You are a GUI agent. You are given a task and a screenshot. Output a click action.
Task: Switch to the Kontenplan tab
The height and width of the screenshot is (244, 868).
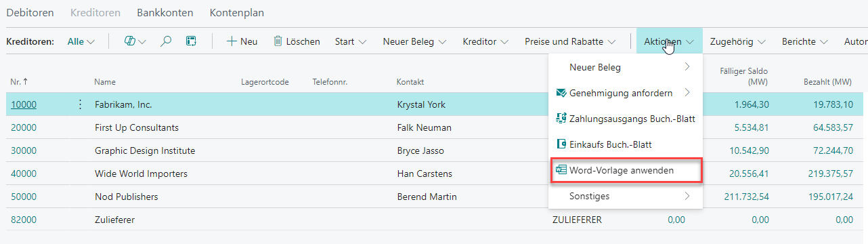(x=237, y=13)
